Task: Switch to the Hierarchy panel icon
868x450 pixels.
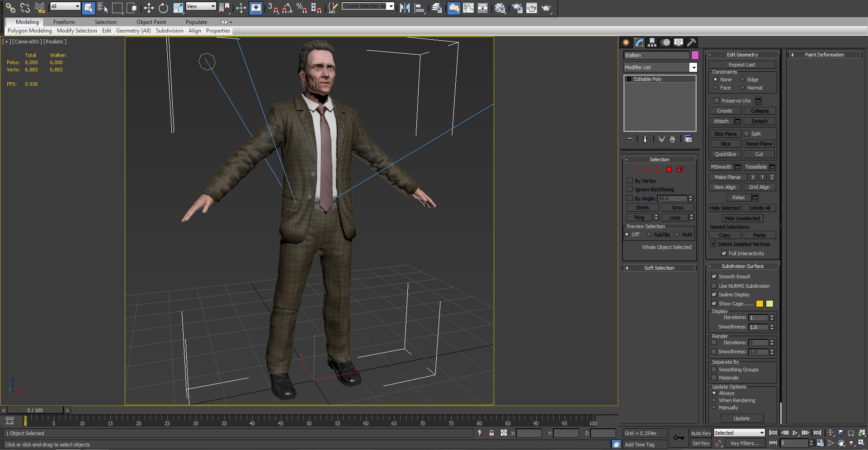Action: click(652, 42)
